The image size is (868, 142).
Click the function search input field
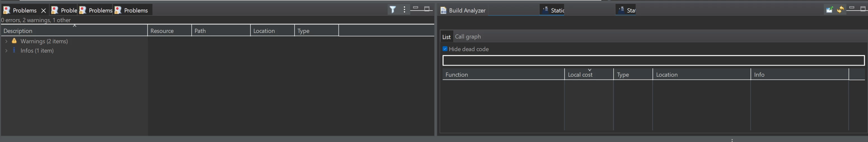click(x=653, y=60)
